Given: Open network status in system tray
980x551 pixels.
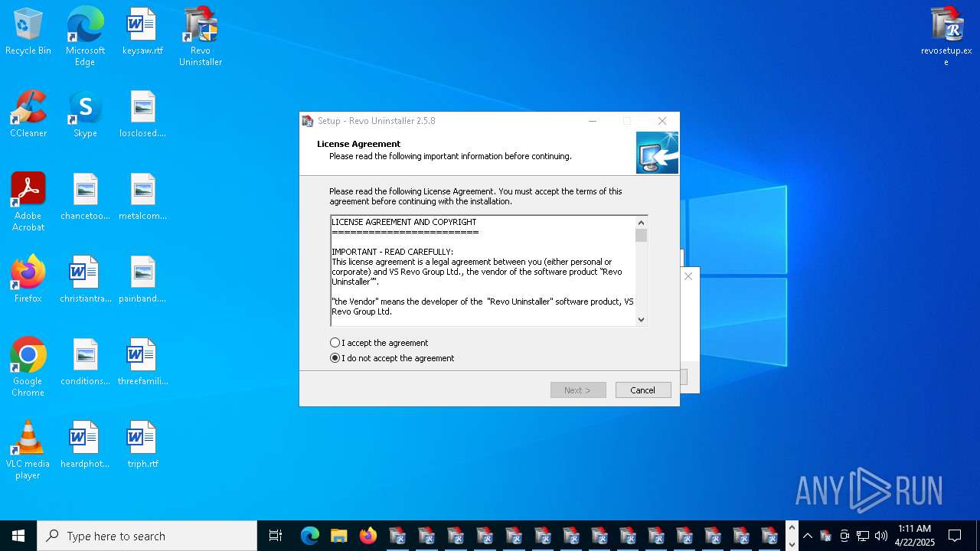Looking at the screenshot, I should [x=863, y=536].
